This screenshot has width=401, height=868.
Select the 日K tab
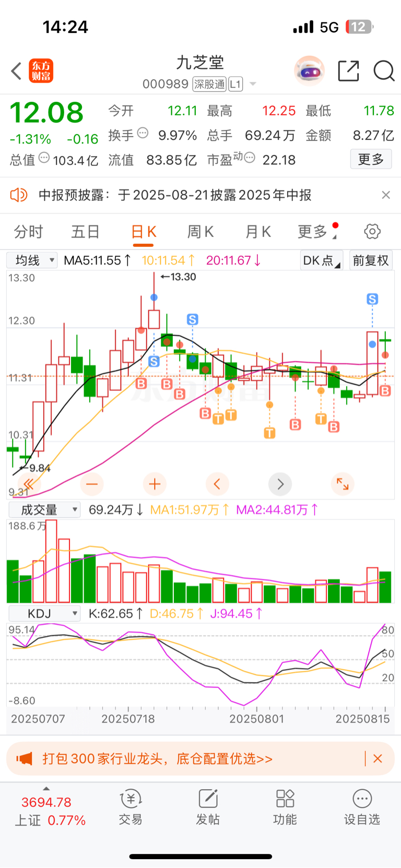click(144, 232)
